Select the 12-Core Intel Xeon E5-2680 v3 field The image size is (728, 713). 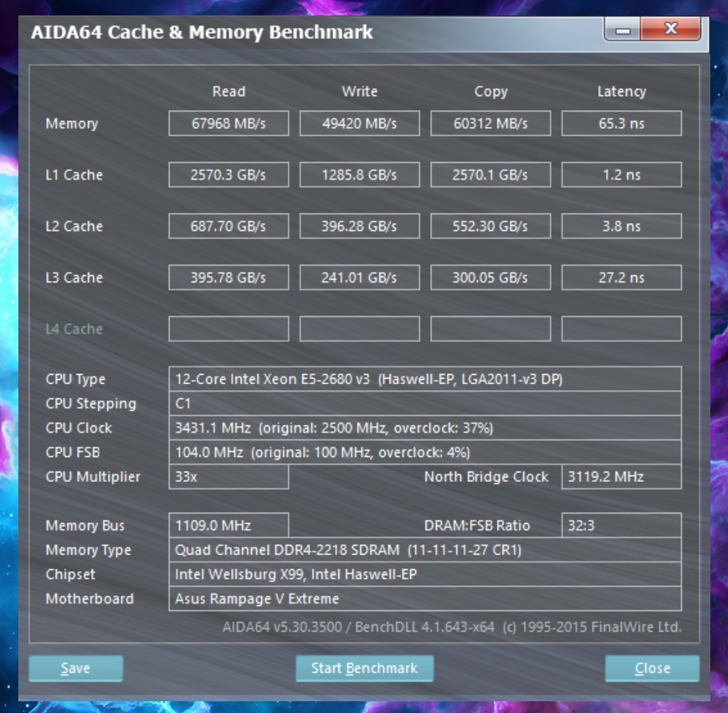pos(425,379)
